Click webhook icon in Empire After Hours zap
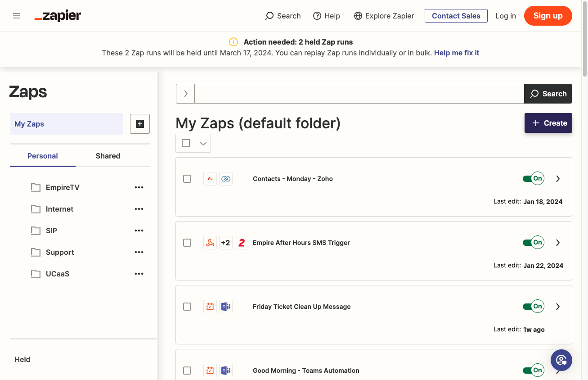The width and height of the screenshot is (588, 380). click(x=210, y=243)
